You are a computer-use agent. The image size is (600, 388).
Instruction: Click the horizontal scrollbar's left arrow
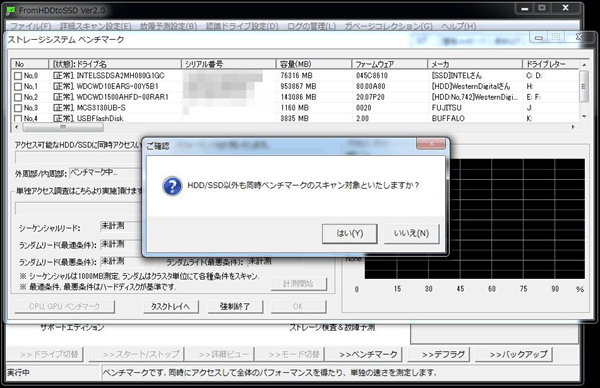(16, 127)
